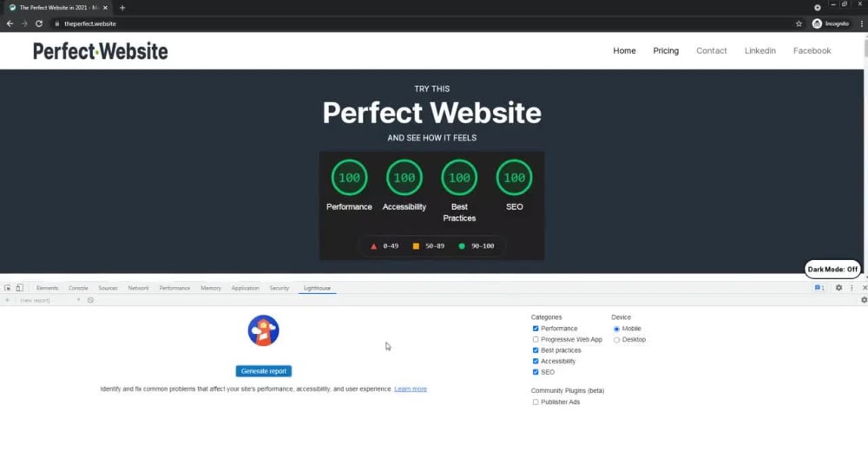The height and width of the screenshot is (470, 868).
Task: Click the Perfect Website main heading
Action: click(x=431, y=113)
